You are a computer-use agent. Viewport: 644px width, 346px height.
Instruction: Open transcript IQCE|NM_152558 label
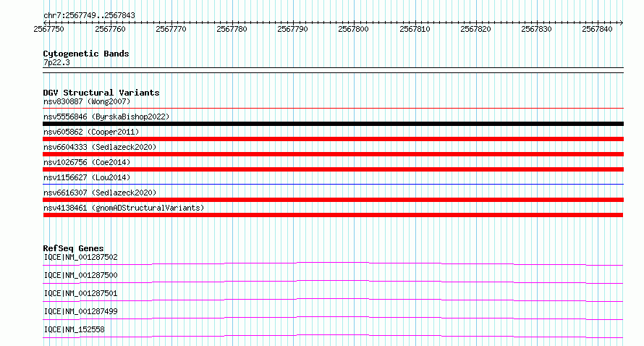74,329
